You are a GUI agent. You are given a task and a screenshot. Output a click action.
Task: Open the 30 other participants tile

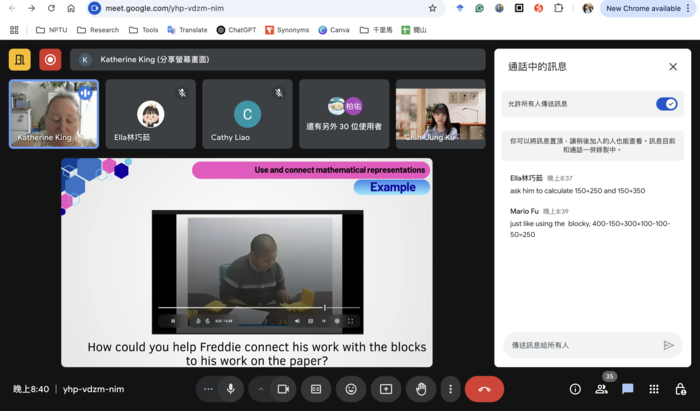coord(344,114)
